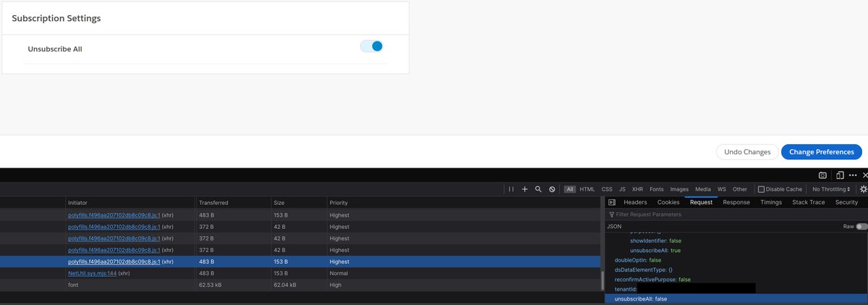The height and width of the screenshot is (305, 868).
Task: Collapse the JSON section header
Action: tap(614, 227)
